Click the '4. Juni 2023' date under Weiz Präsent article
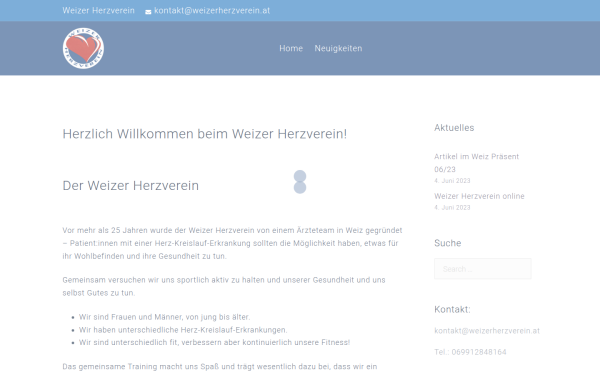The width and height of the screenshot is (600, 375). coord(452,181)
